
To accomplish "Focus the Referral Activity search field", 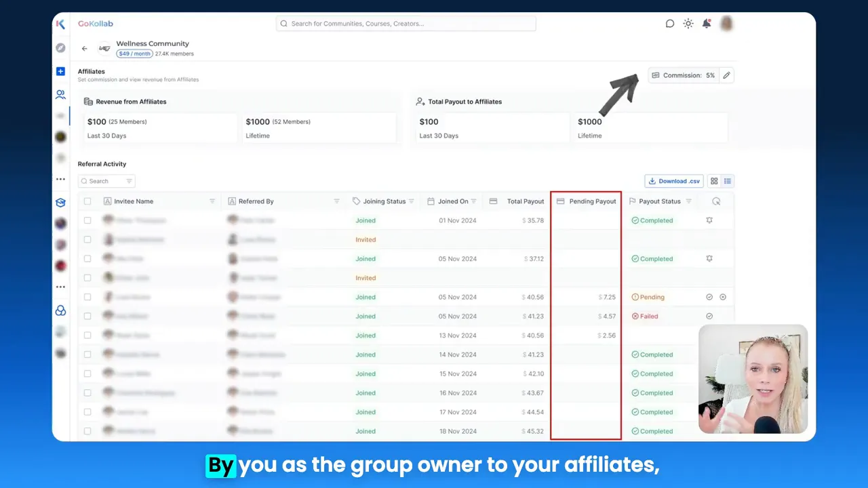I will (x=106, y=181).
